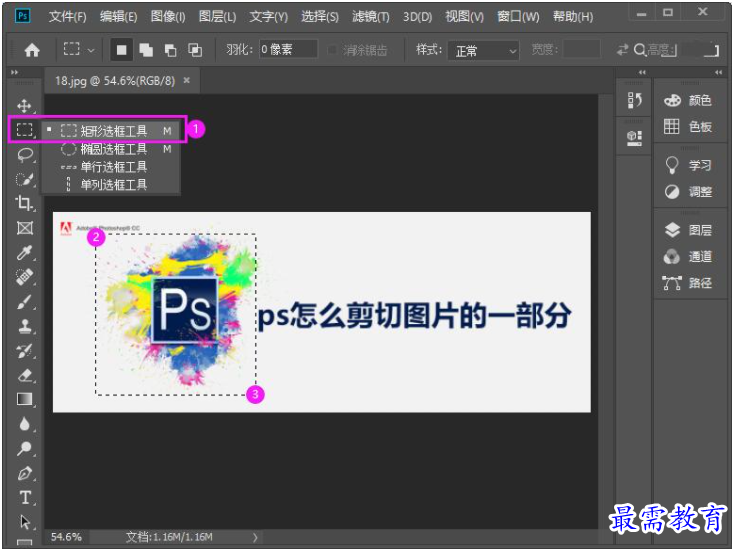Open the 窗口(W) menu

(x=518, y=17)
